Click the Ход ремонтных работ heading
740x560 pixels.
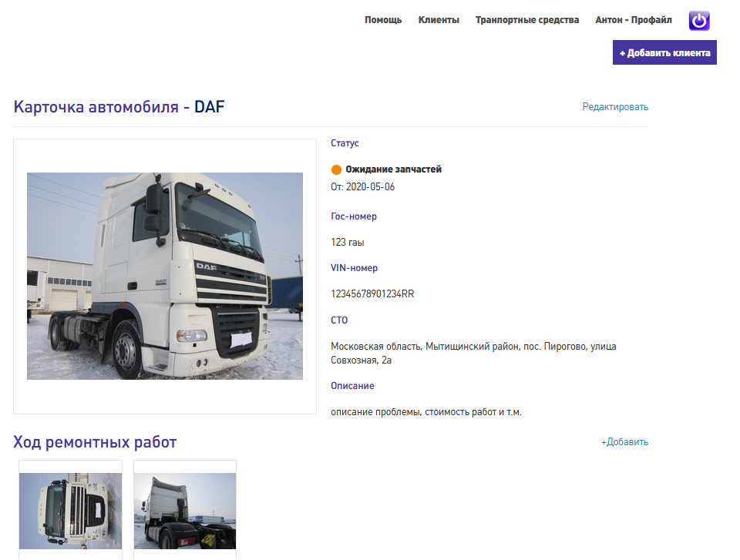pyautogui.click(x=95, y=442)
